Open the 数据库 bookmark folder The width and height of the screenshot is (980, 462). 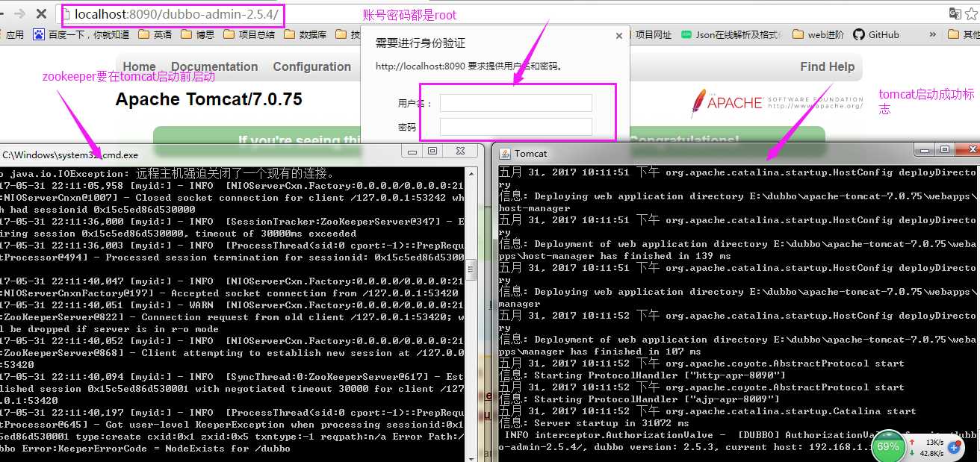tap(306, 34)
